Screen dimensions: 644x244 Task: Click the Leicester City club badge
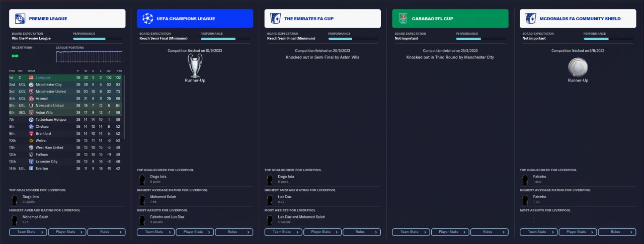click(31, 161)
